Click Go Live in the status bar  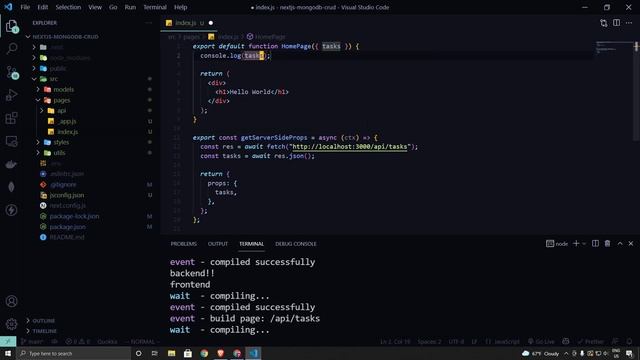point(541,342)
